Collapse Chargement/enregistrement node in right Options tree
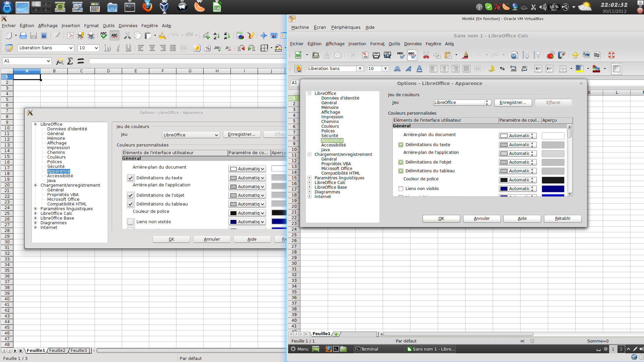Image resolution: width=644 pixels, height=362 pixels. tap(309, 155)
